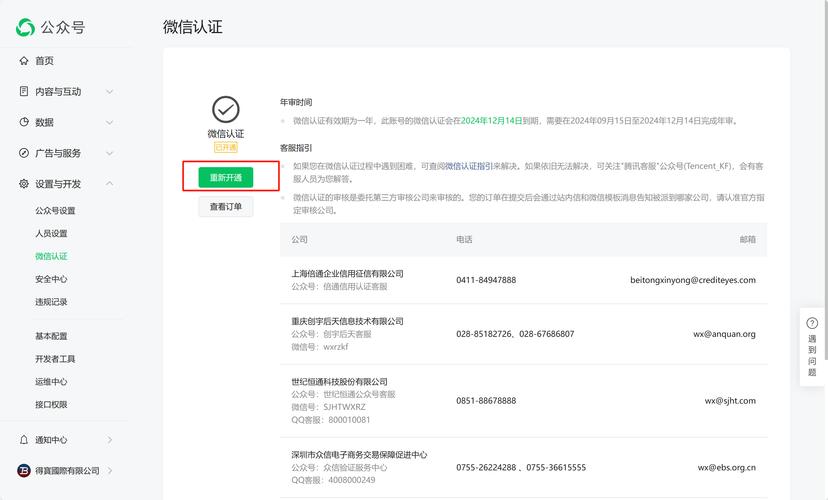Screen dimensions: 828x500
Task: Open 公众号设置 in the sidebar
Action: pos(55,211)
